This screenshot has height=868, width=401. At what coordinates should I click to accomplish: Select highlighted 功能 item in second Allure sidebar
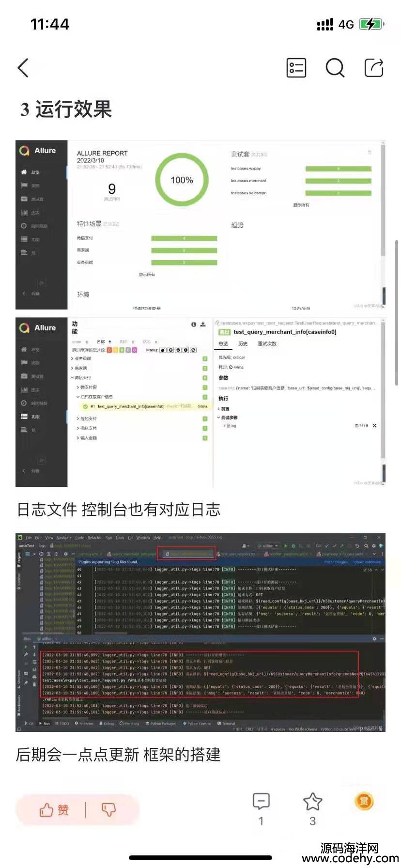[30, 417]
